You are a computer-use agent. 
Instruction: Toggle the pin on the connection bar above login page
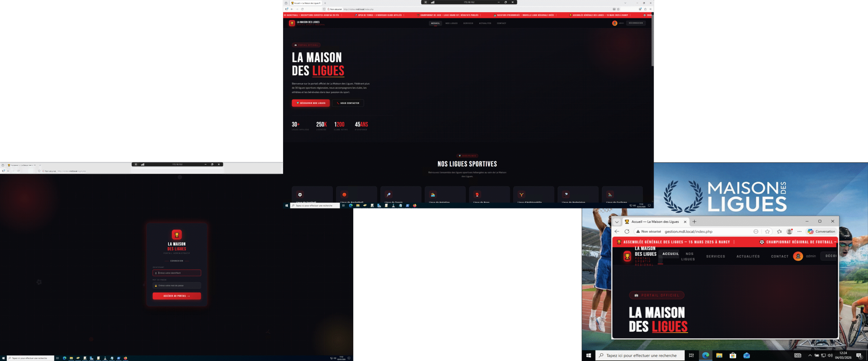(136, 164)
